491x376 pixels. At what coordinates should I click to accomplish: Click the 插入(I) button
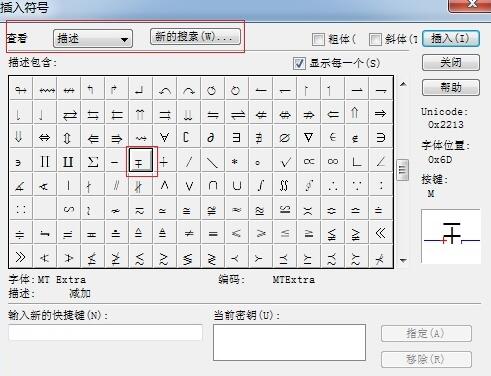point(451,39)
